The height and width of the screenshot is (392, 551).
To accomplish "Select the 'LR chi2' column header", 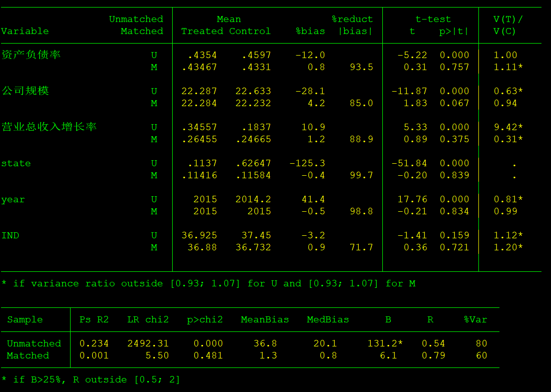I will click(x=148, y=319).
